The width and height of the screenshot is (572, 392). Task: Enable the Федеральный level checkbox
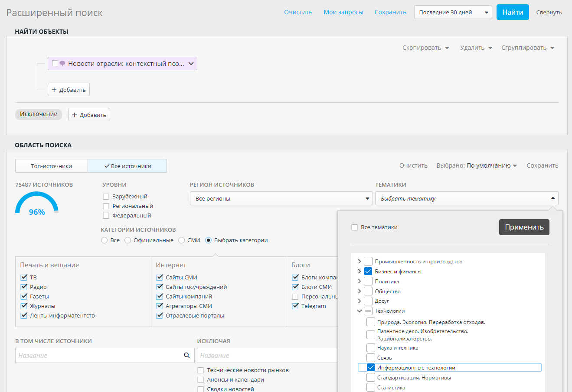click(x=106, y=216)
